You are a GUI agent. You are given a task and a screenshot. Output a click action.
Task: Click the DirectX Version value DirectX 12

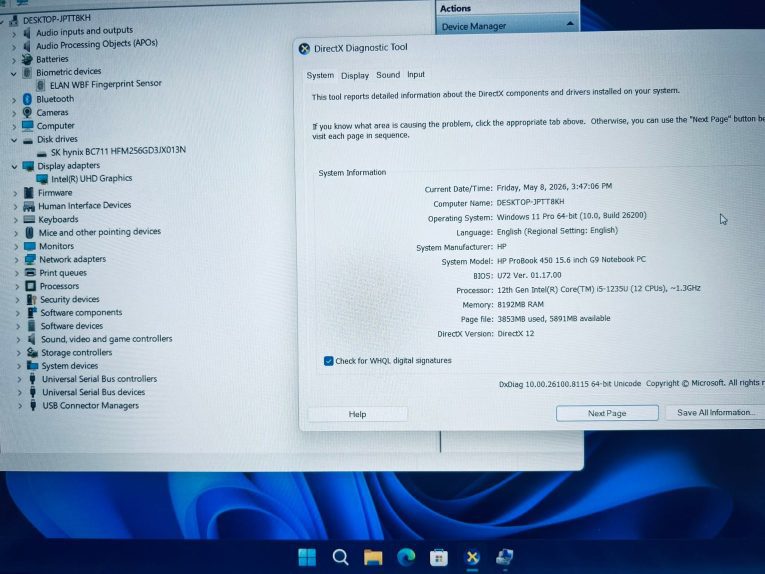pyautogui.click(x=516, y=334)
